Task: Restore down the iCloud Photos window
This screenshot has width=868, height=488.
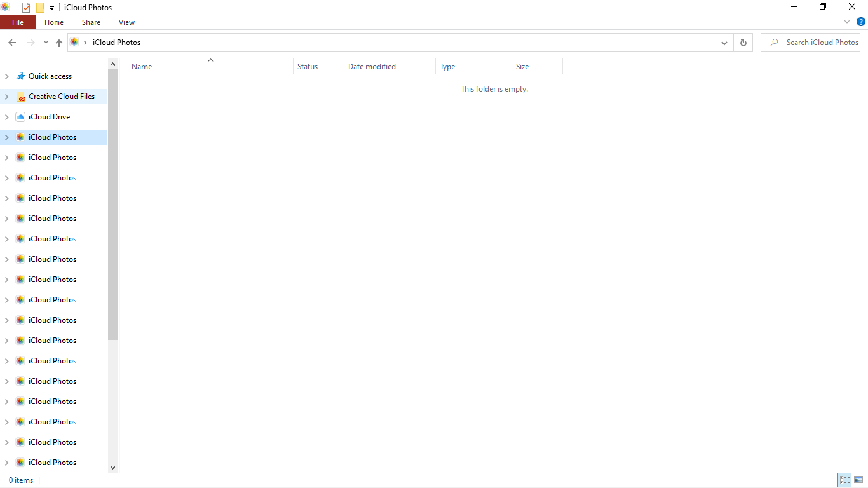Action: tap(823, 7)
